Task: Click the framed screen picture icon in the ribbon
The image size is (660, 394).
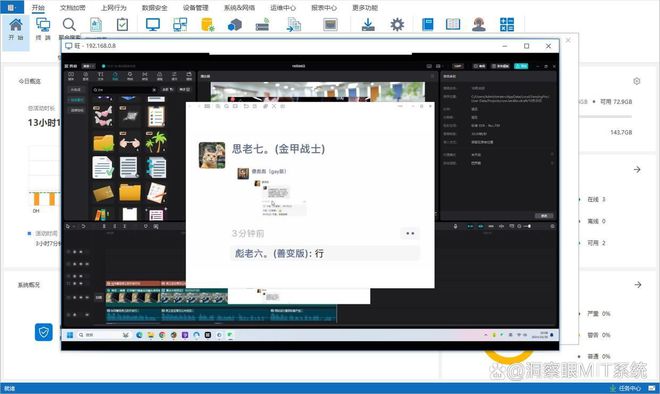Action: click(x=330, y=25)
